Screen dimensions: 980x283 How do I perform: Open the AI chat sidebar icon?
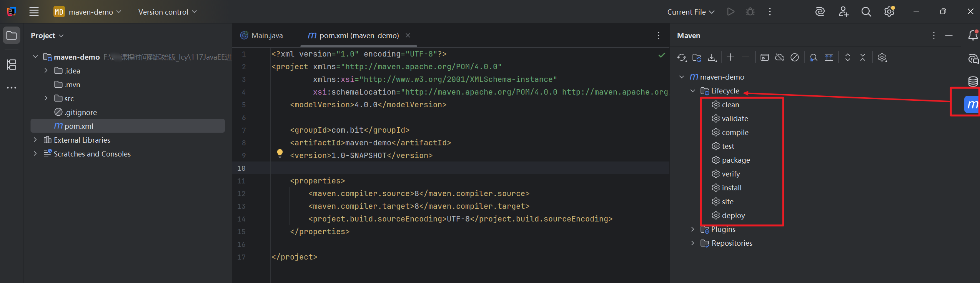tap(973, 59)
